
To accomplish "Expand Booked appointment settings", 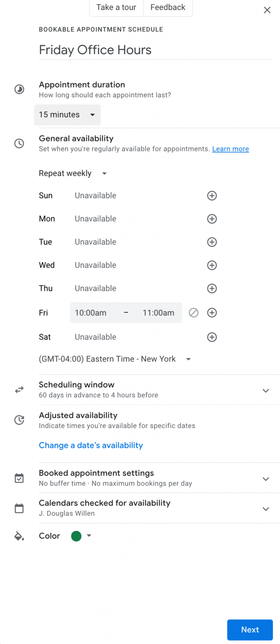I will [x=266, y=478].
